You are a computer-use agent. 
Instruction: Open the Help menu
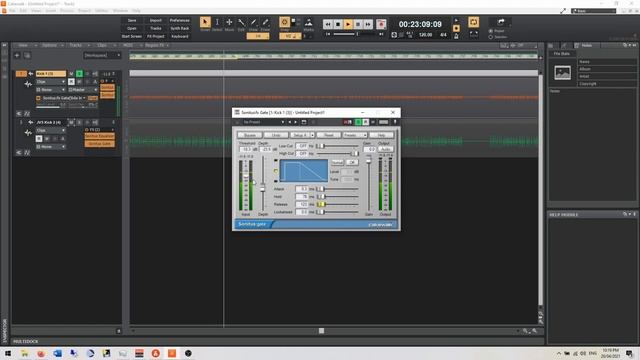point(136,11)
